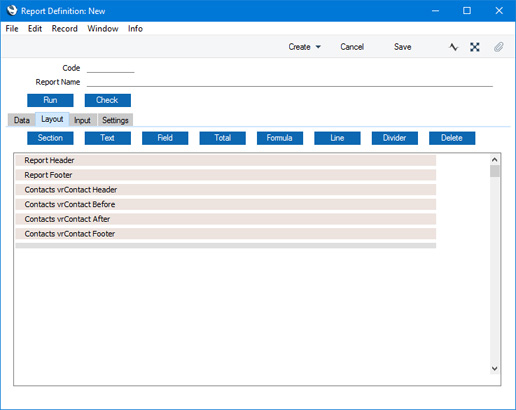Open the Record menu
Viewport: 516px width, 410px height.
(65, 29)
